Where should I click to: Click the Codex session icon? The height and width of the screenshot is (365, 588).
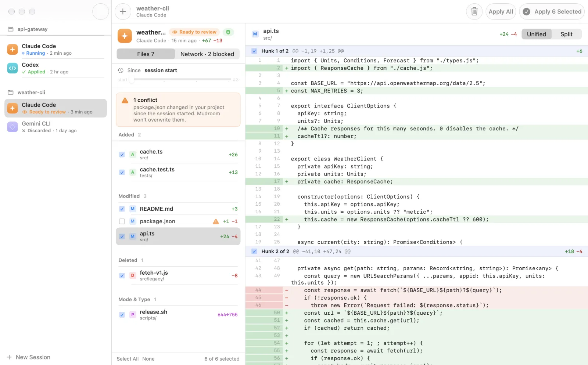pos(12,68)
